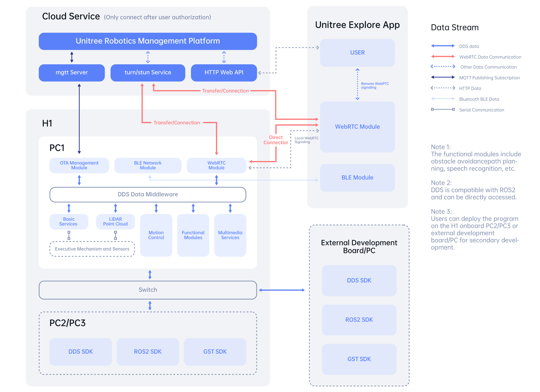The height and width of the screenshot is (392, 540).
Task: Click ROS2 SDK under External Development Board
Action: [359, 320]
